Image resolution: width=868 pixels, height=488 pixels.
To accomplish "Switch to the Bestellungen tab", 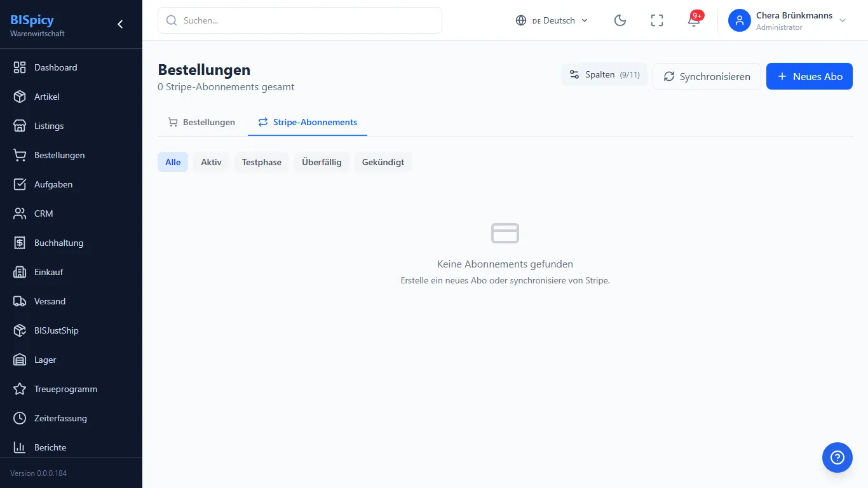I will [201, 122].
